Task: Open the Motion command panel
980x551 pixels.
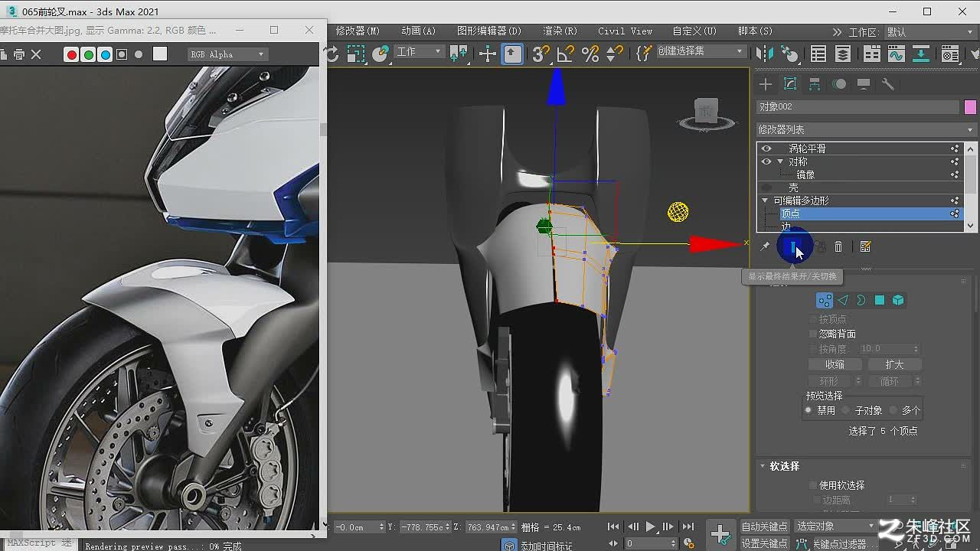Action: (x=839, y=84)
